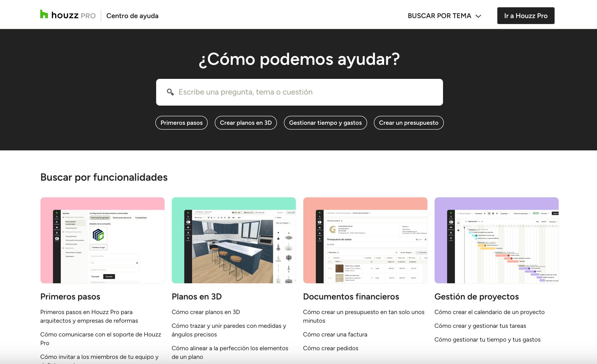The width and height of the screenshot is (597, 364).
Task: Open Cómo crear pedidos article
Action: click(331, 348)
